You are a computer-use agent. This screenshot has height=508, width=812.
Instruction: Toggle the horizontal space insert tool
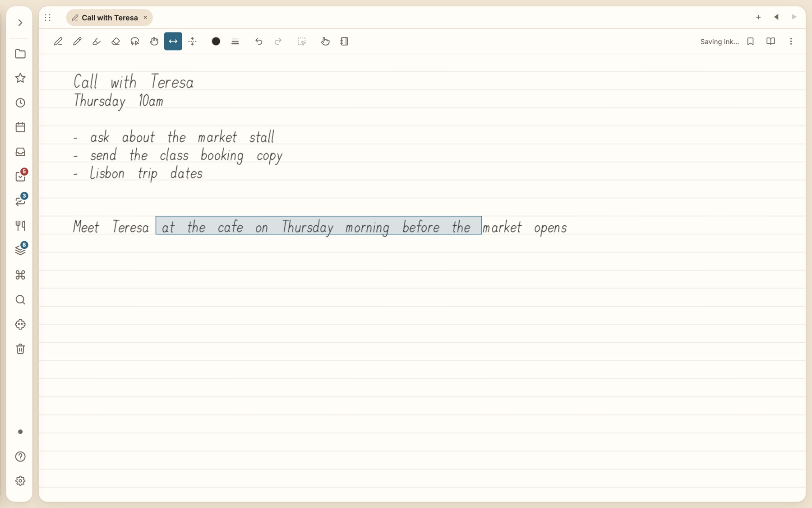173,42
